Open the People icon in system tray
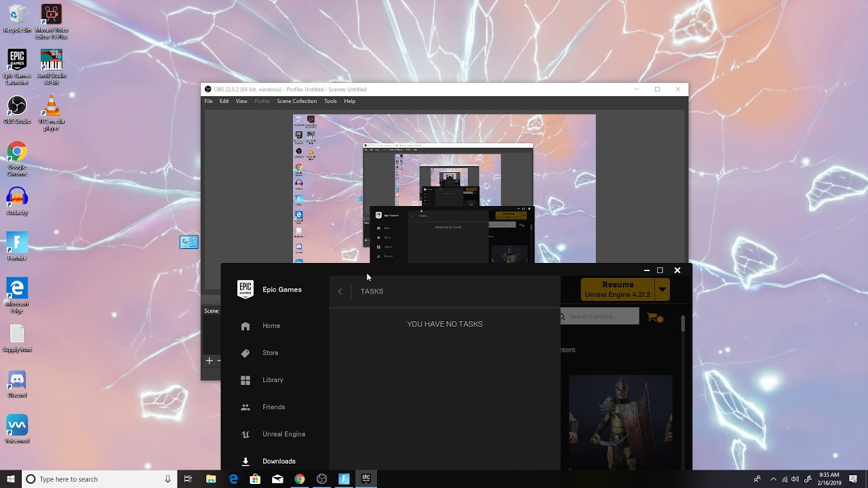The width and height of the screenshot is (868, 488). 757,479
